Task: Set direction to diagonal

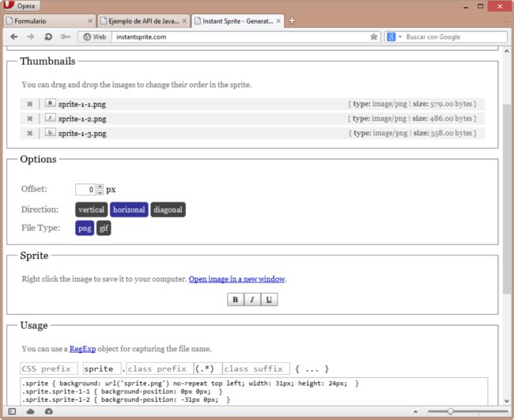Action: coord(168,210)
